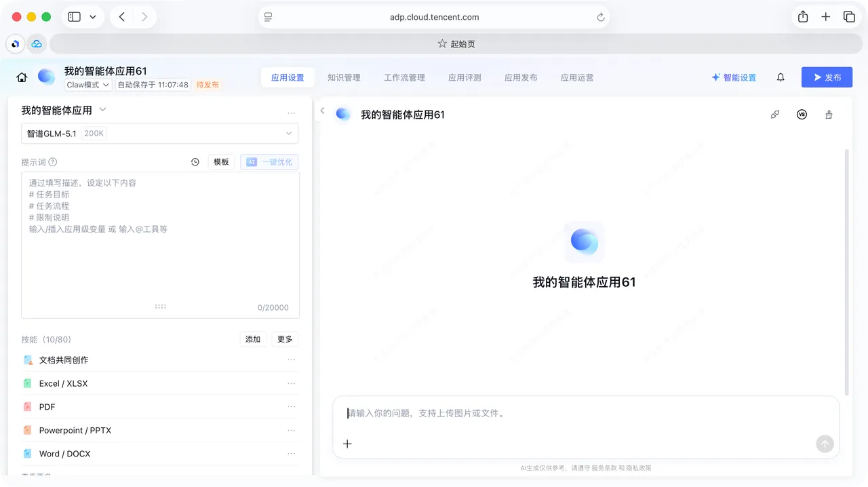Select the first pinned Safari tab
This screenshot has width=868, height=487.
[15, 43]
